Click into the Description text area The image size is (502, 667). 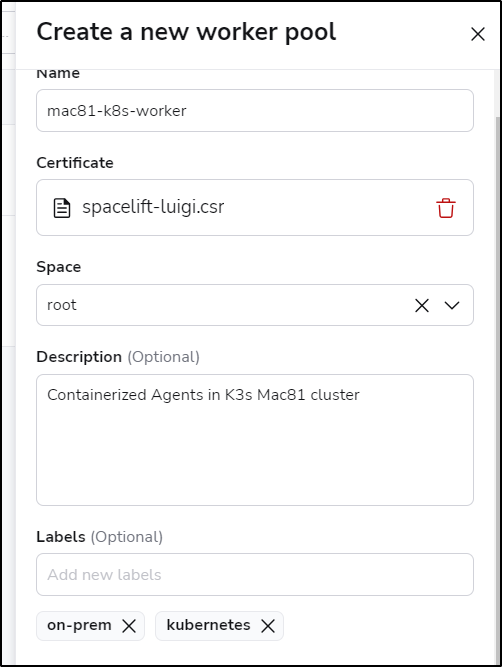pyautogui.click(x=255, y=440)
